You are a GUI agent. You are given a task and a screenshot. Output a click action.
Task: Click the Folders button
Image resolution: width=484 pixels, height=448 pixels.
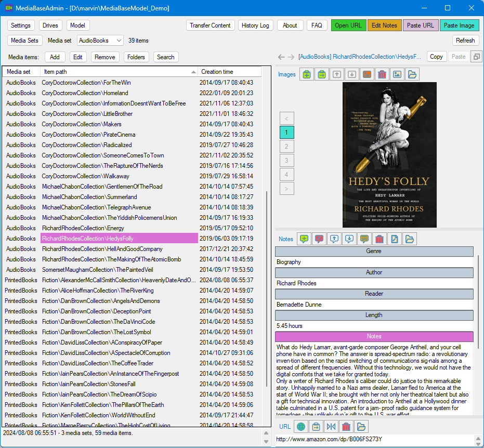pos(136,57)
